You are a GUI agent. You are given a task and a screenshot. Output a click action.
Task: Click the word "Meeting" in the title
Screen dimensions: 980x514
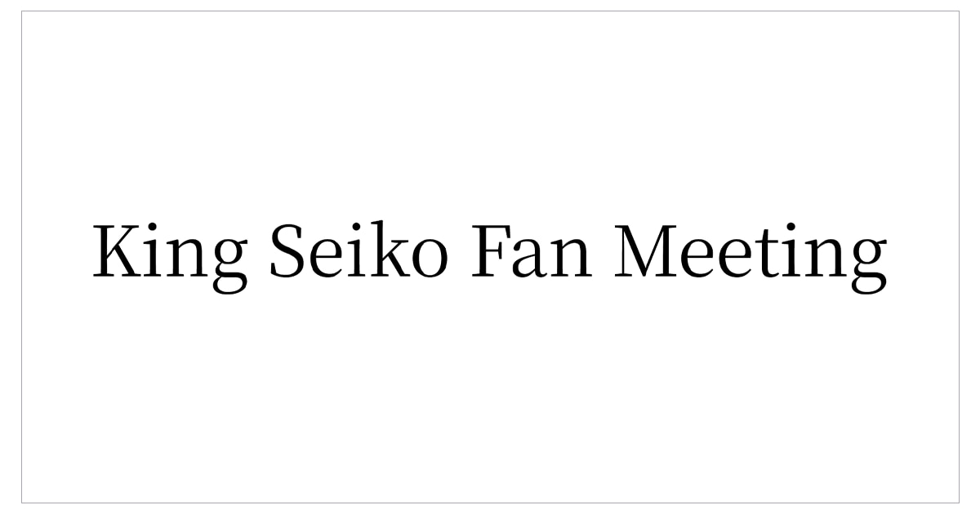(751, 253)
